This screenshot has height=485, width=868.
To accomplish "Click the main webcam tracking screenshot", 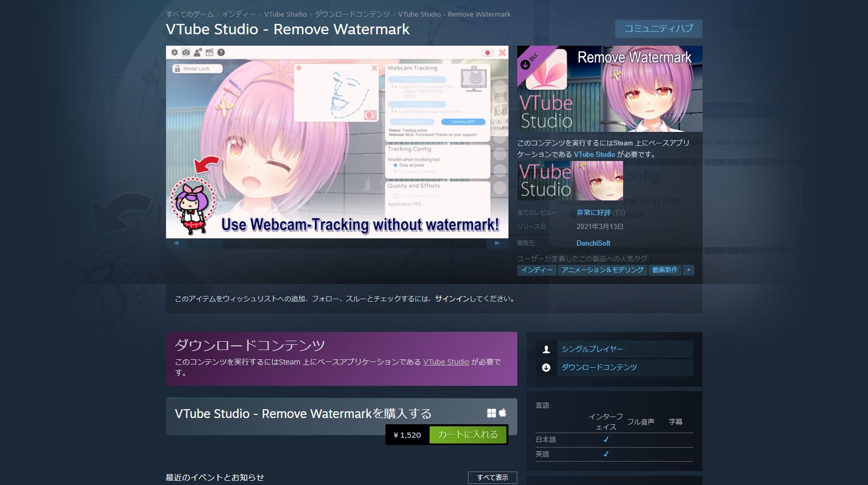I will pyautogui.click(x=337, y=142).
